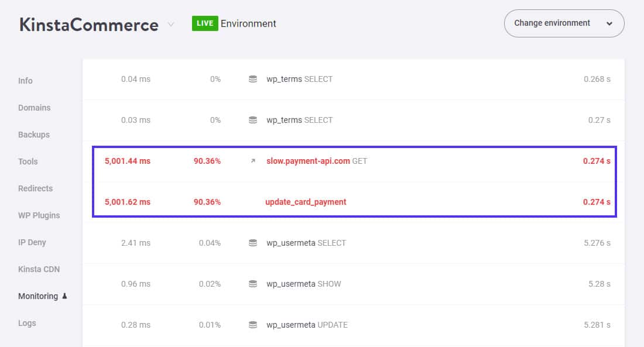Expand the Change environment dropdown chevron
Image resolution: width=644 pixels, height=347 pixels.
click(609, 23)
